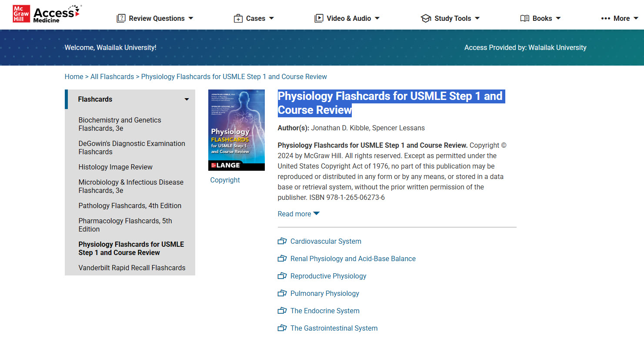This screenshot has width=644, height=338.
Task: Click flashcard icon beside Pulmonary Physiology
Action: 282,293
